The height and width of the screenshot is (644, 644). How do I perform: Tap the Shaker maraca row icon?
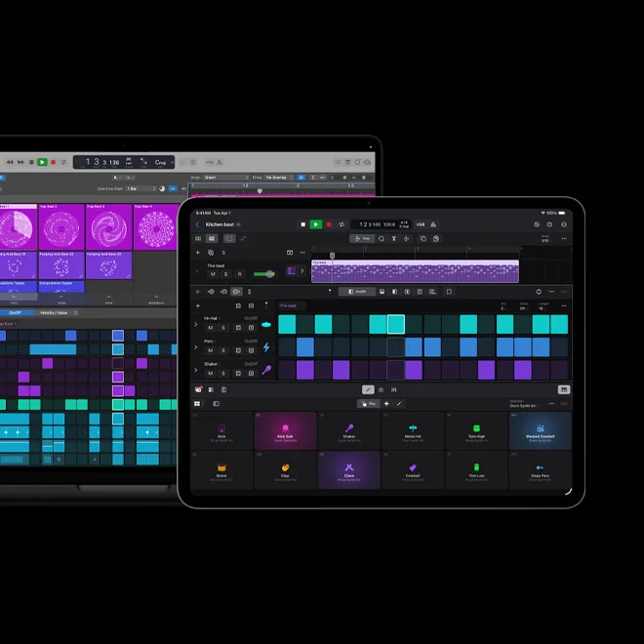266,370
